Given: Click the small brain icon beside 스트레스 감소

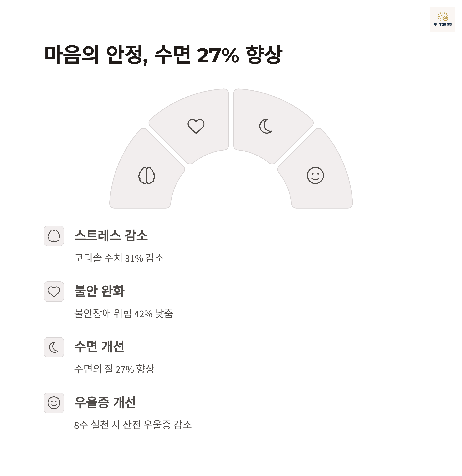Looking at the screenshot, I should (x=54, y=236).
